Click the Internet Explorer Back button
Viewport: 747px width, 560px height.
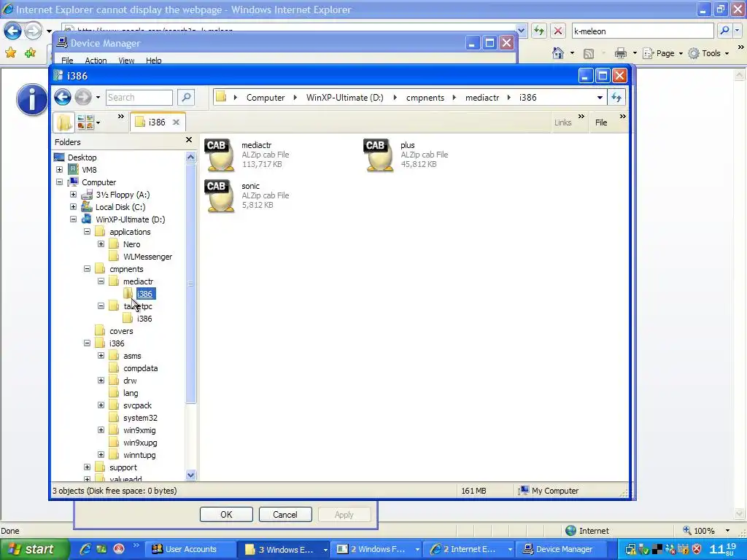(12, 31)
